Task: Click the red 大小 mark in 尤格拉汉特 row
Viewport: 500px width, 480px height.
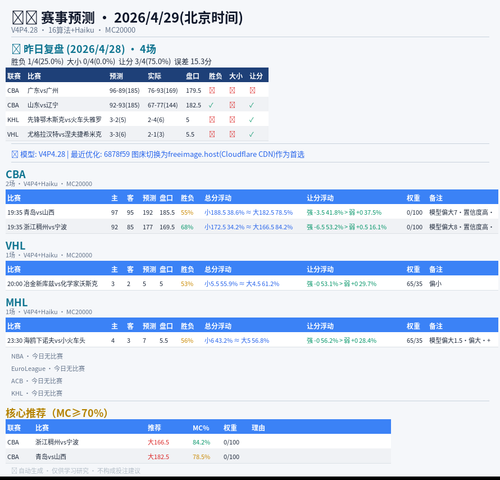Action: pyautogui.click(x=232, y=134)
